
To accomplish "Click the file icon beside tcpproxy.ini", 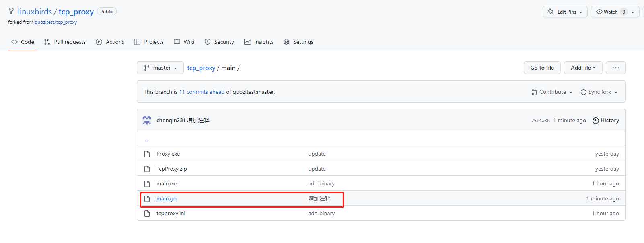I will coord(147,213).
